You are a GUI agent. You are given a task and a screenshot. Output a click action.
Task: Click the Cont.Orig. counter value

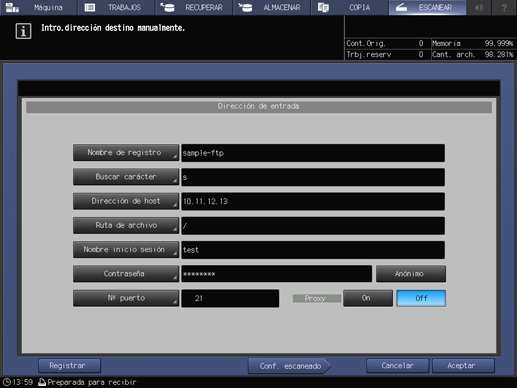tap(421, 43)
